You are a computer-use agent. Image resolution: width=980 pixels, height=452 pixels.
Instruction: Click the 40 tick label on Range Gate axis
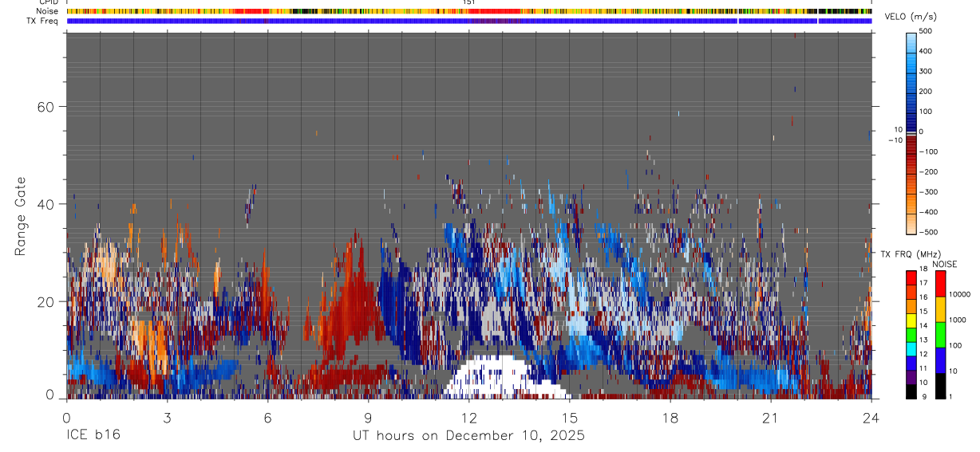click(45, 204)
